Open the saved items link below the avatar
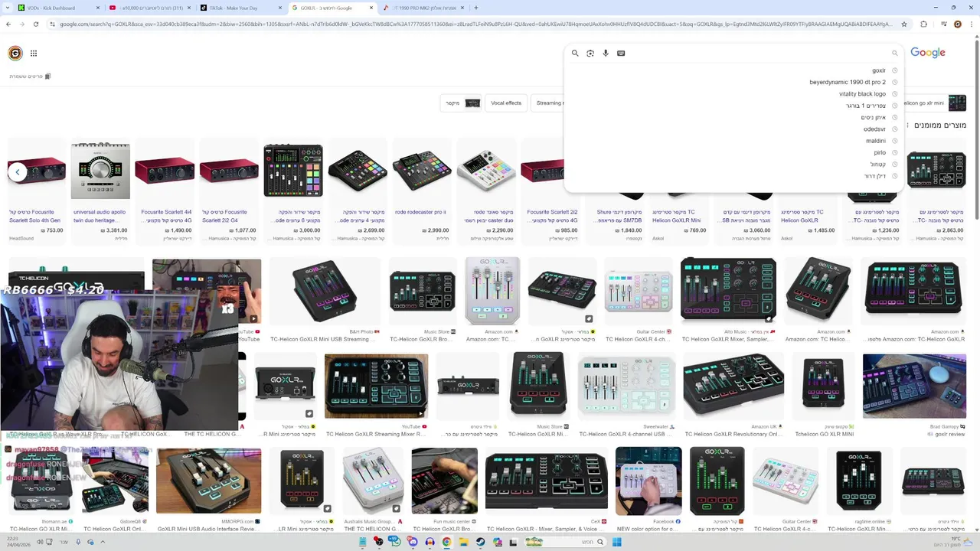980x551 pixels. [x=30, y=77]
